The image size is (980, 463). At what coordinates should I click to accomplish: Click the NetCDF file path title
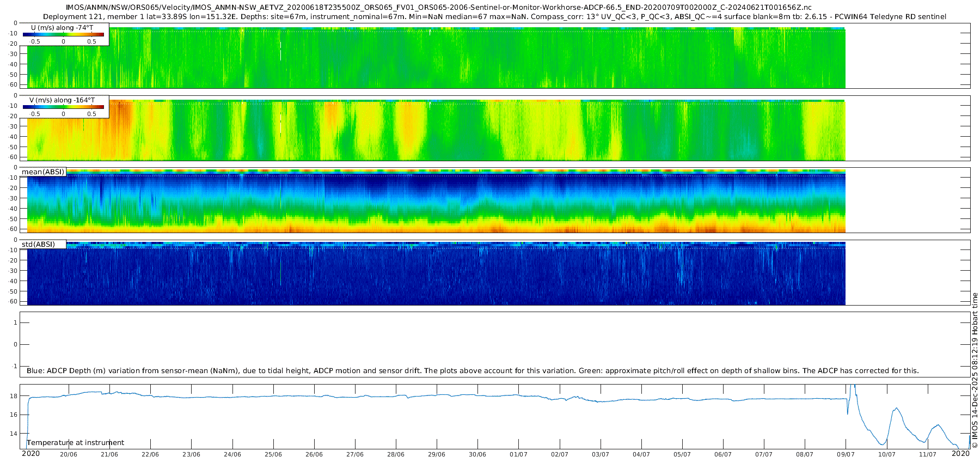point(438,8)
